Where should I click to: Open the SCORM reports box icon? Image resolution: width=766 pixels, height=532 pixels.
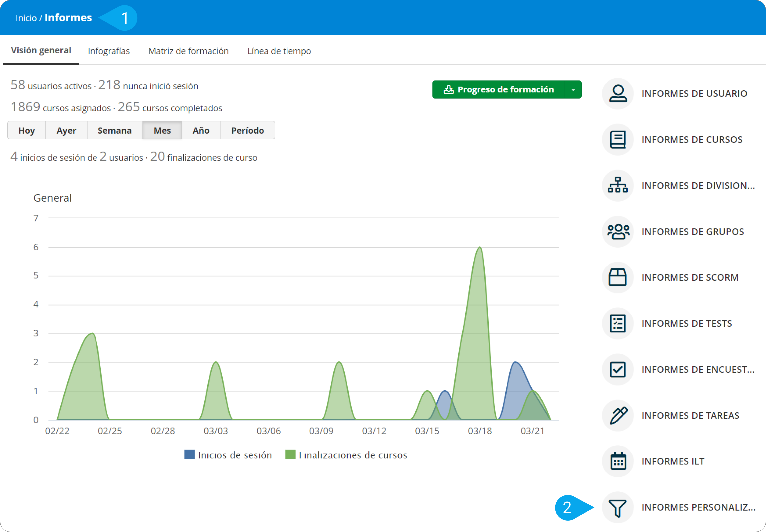[618, 278]
